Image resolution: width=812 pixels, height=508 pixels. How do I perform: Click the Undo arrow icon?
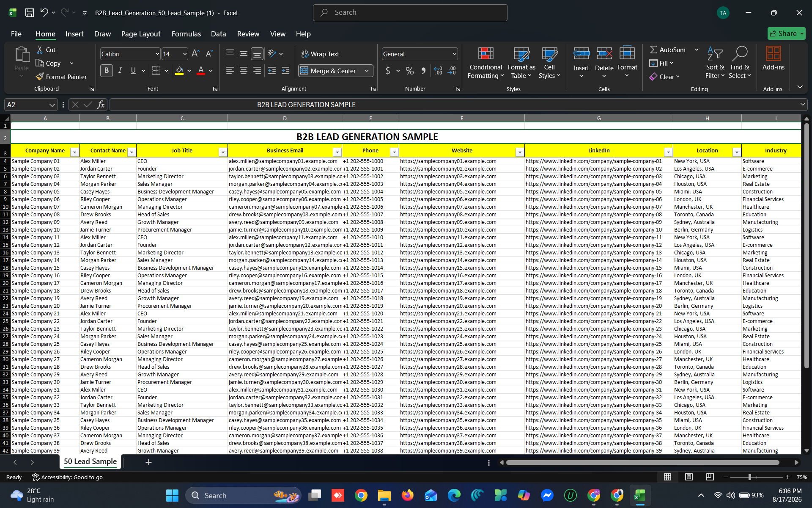coord(44,13)
